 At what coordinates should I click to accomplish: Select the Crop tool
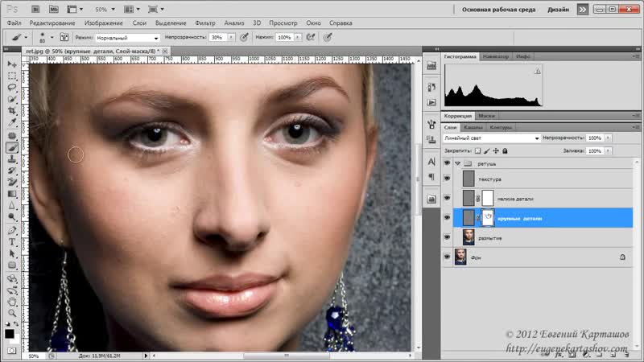click(x=12, y=110)
